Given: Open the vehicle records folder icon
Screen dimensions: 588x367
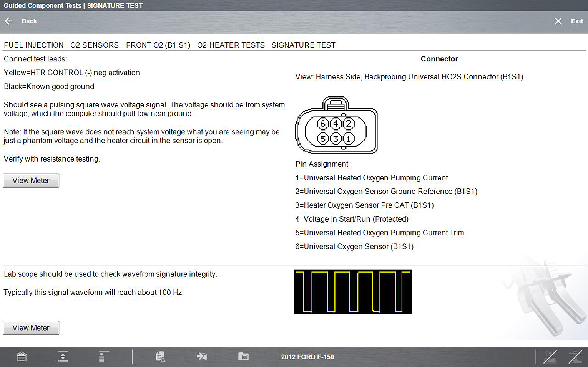Looking at the screenshot, I should [x=243, y=357].
